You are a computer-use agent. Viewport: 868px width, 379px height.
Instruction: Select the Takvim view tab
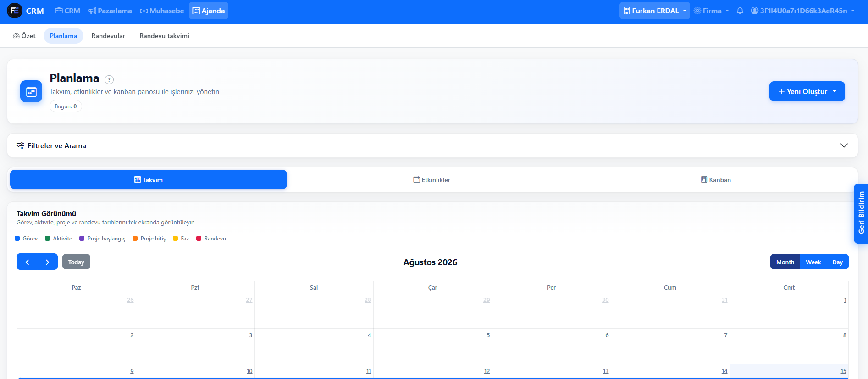[149, 179]
